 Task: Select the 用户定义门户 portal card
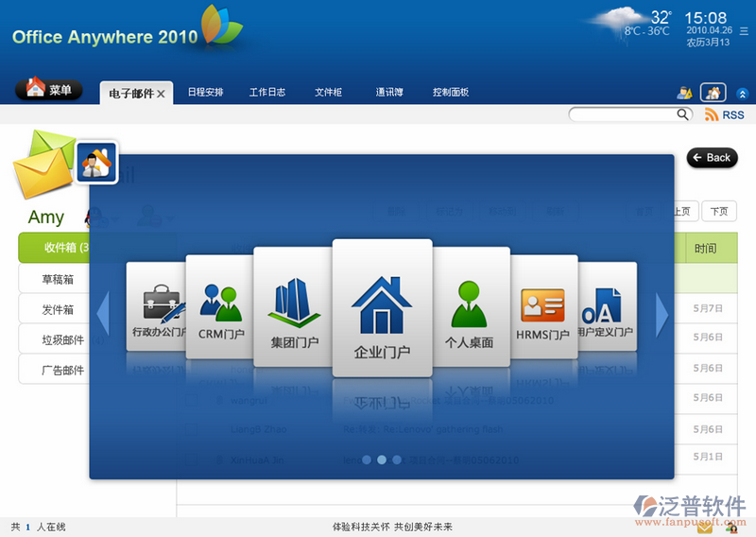(607, 306)
